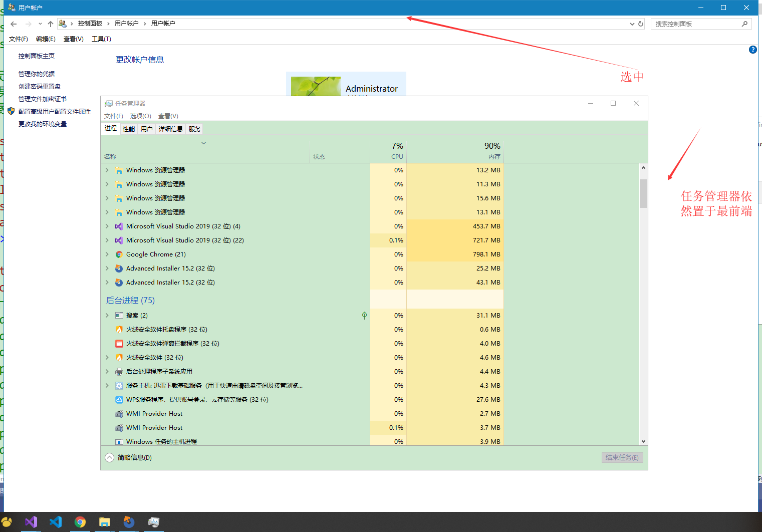Click the 火绒安全软件 process icon
This screenshot has height=532, width=762.
119,357
